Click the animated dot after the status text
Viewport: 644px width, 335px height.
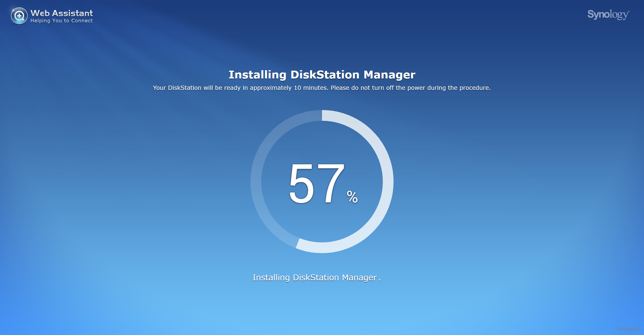pos(379,280)
